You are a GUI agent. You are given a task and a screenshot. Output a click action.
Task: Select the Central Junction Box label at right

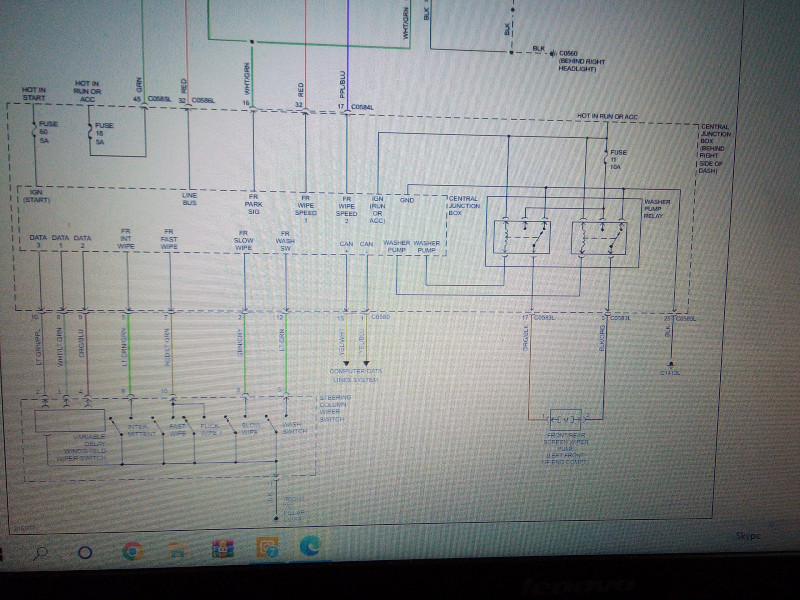(x=712, y=148)
